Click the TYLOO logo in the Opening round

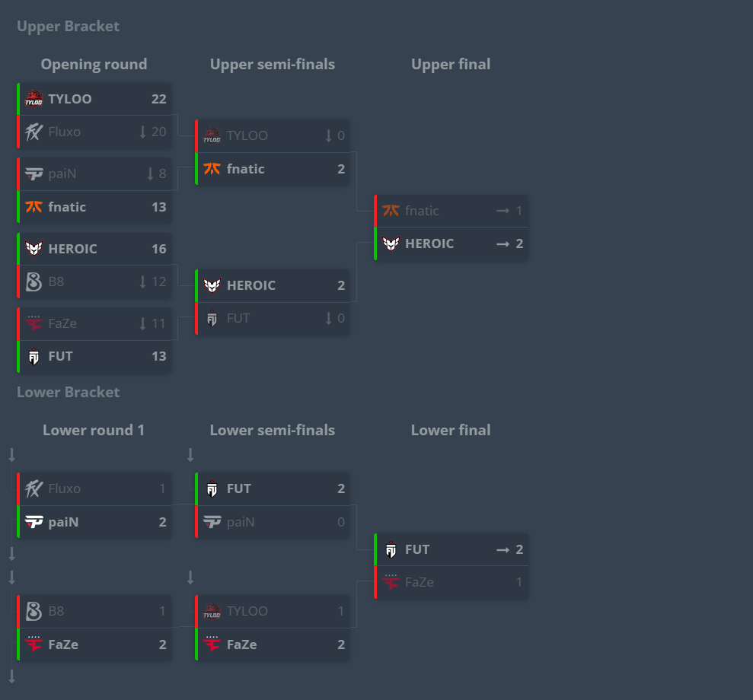tap(34, 99)
